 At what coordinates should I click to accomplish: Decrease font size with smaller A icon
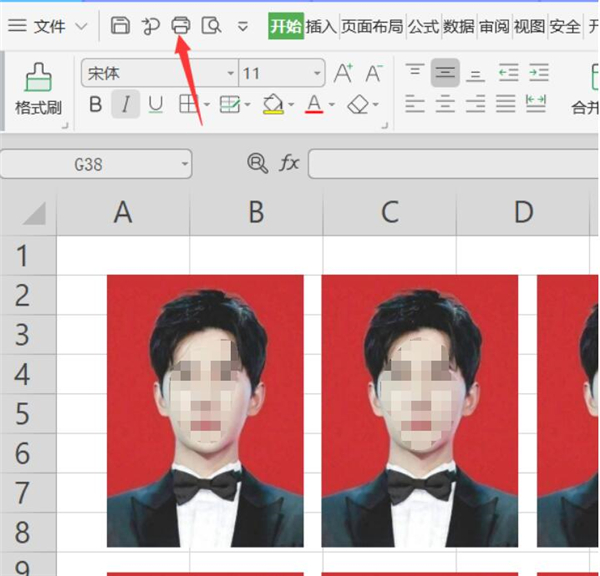click(x=374, y=73)
